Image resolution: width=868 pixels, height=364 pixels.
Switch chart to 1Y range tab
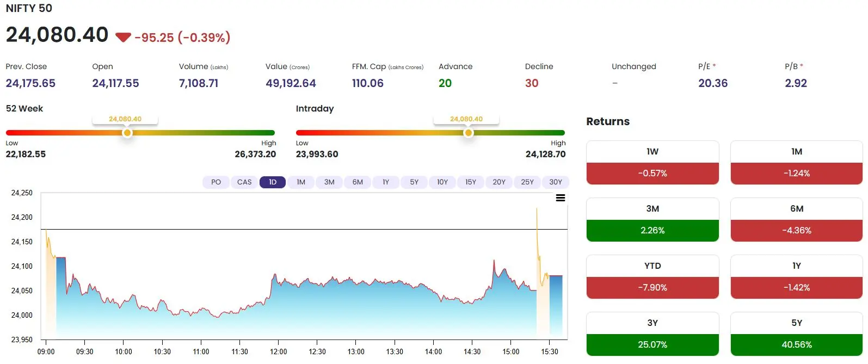point(386,182)
